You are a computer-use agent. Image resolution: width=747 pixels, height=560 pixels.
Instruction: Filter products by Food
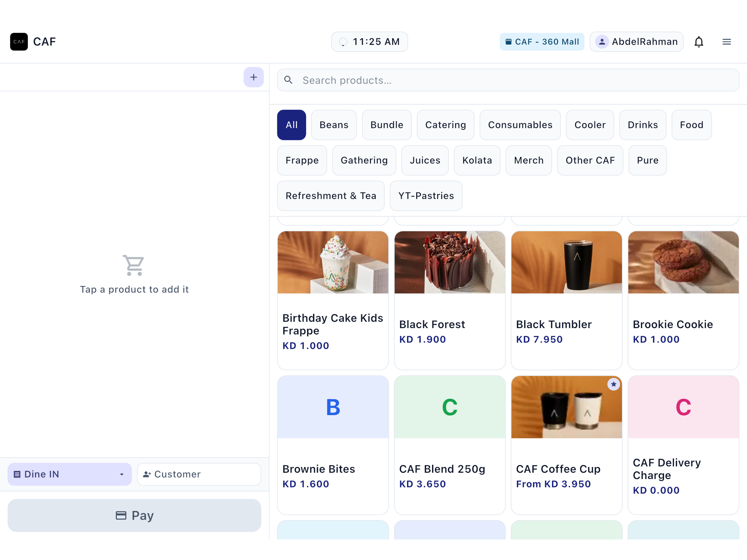click(x=691, y=125)
